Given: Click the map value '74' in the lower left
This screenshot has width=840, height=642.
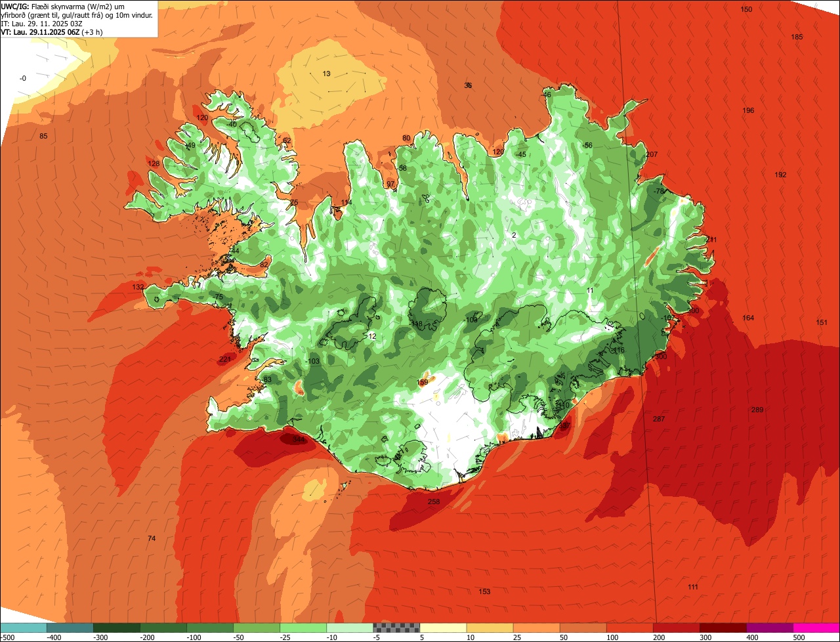Looking at the screenshot, I should [x=152, y=538].
